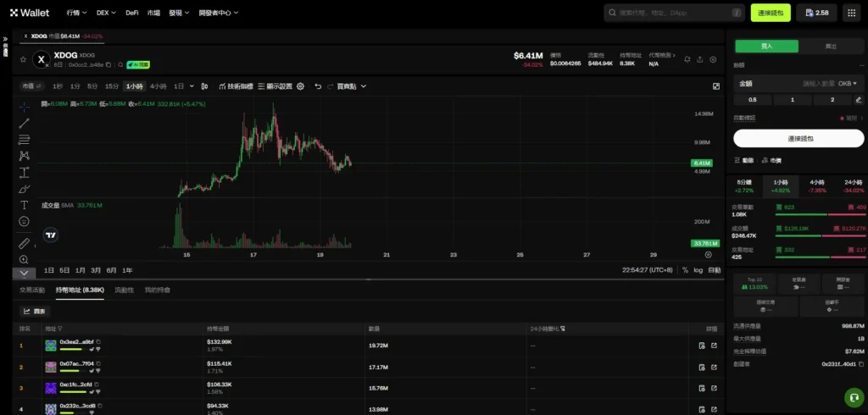
Task: Open the AI insight badge under XDOG
Action: pyautogui.click(x=138, y=64)
